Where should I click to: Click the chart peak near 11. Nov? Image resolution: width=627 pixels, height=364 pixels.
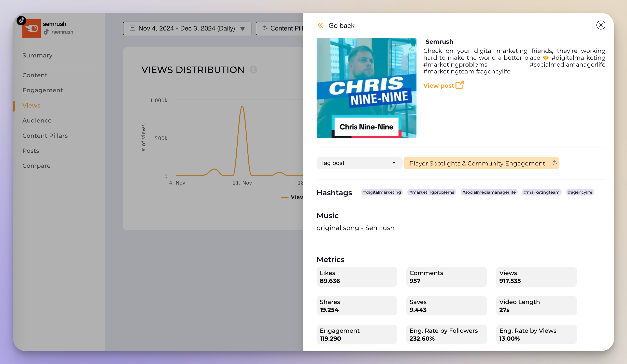(x=242, y=106)
